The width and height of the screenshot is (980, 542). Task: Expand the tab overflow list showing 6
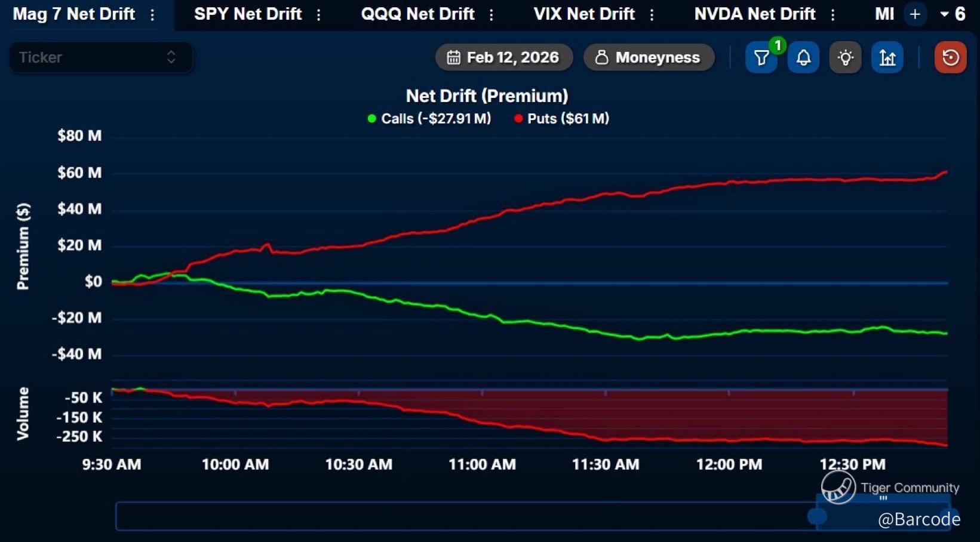coord(953,14)
